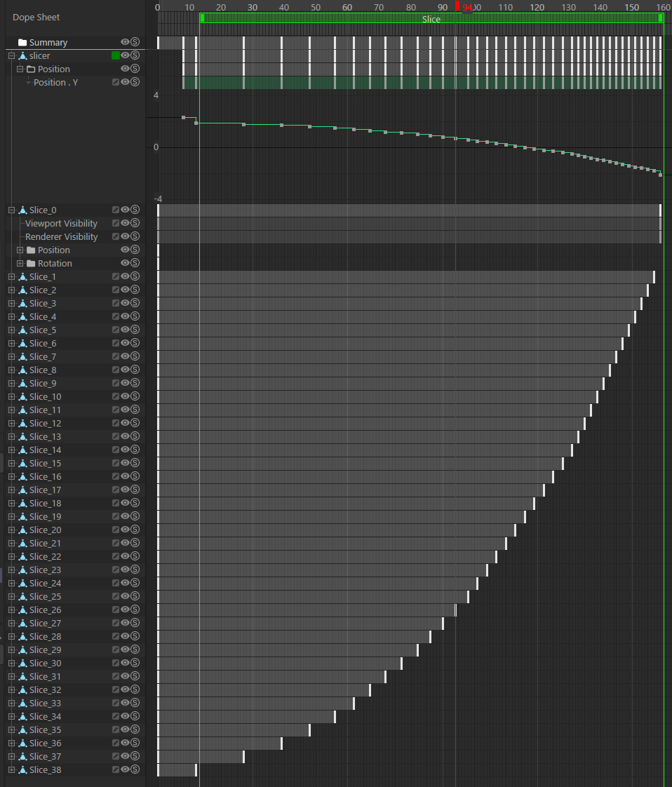Click the F-curve icon on Slice_36
This screenshot has height=787, width=672.
click(116, 742)
